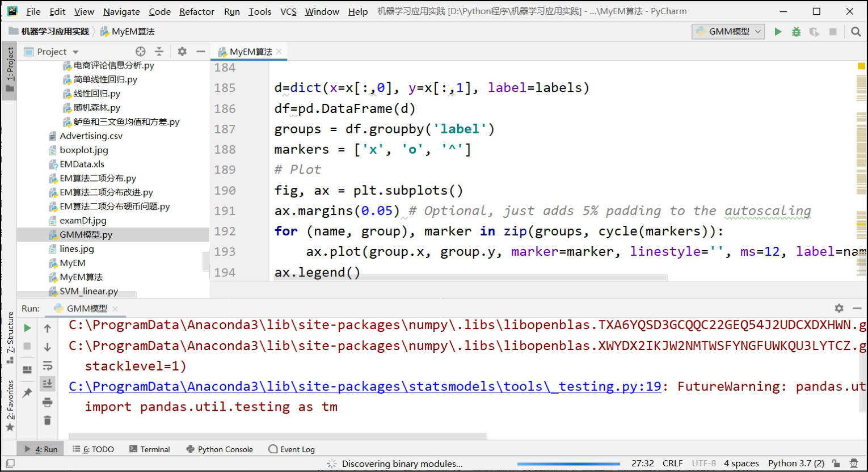The image size is (868, 472).
Task: Click the print icon in Run panel
Action: coord(48,402)
